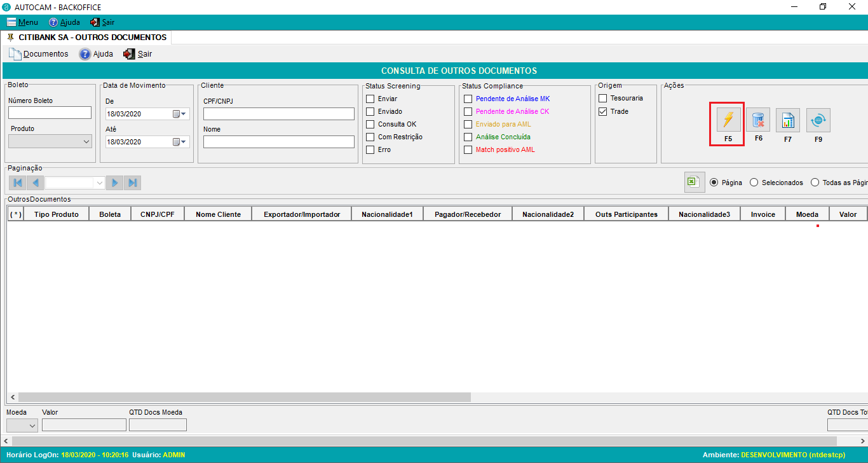Enable the Tesouraria origin checkbox
This screenshot has height=463, width=868.
[603, 99]
